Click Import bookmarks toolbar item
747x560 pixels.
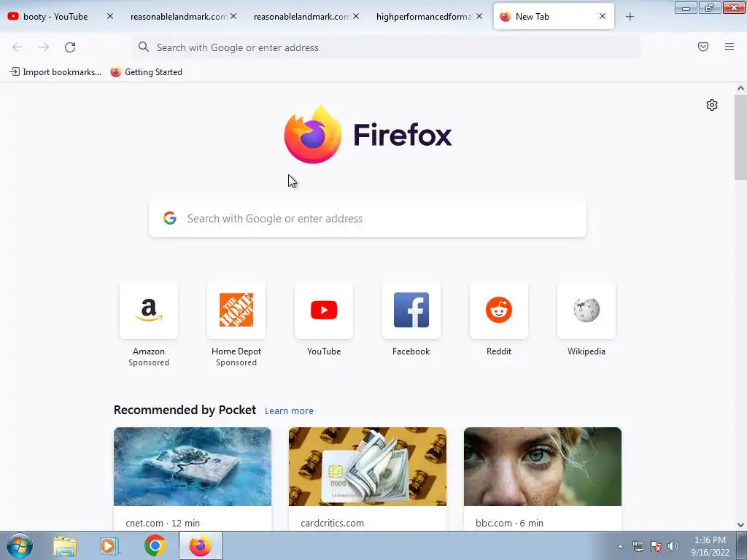click(55, 72)
